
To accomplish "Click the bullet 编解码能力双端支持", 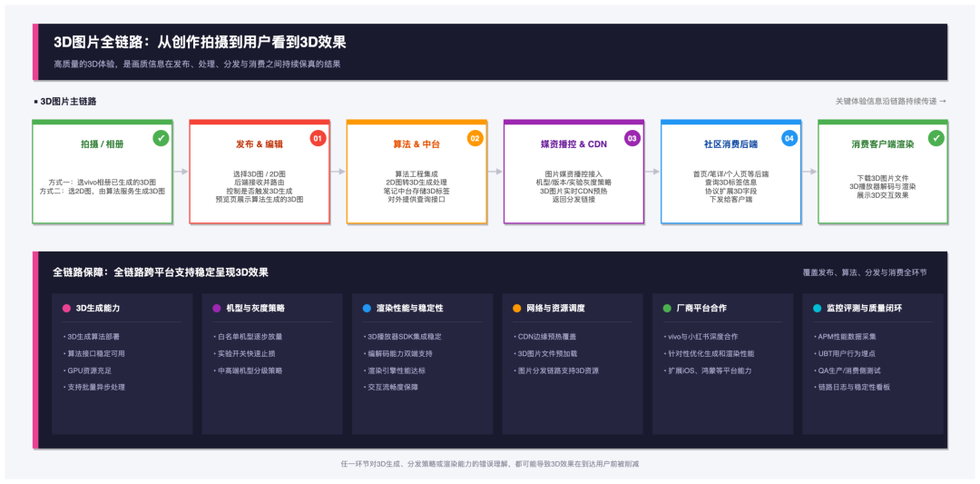I will [398, 353].
